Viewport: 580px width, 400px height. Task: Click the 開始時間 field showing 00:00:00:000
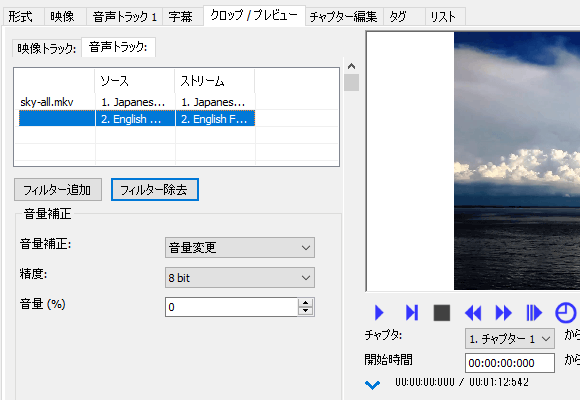pyautogui.click(x=510, y=363)
